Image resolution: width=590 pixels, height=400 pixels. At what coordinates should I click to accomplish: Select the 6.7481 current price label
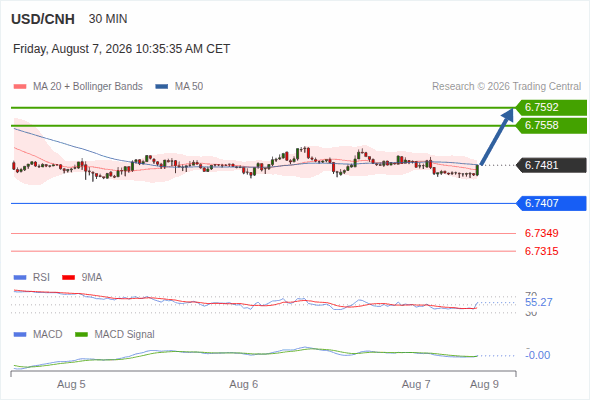(551, 165)
